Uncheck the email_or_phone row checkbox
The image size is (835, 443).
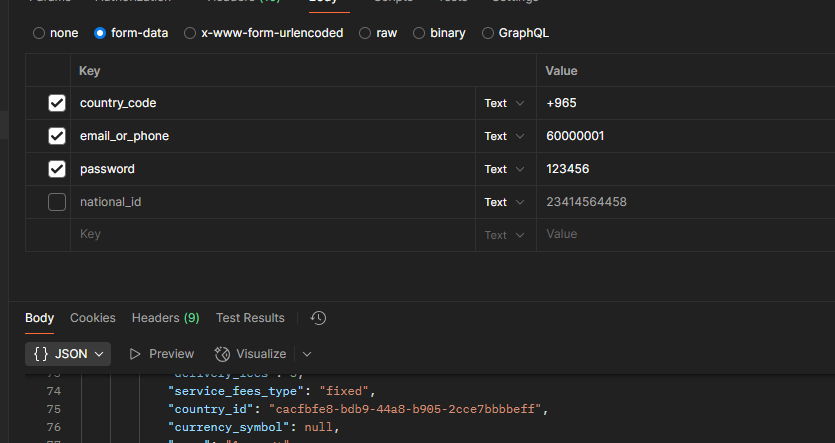click(57, 136)
